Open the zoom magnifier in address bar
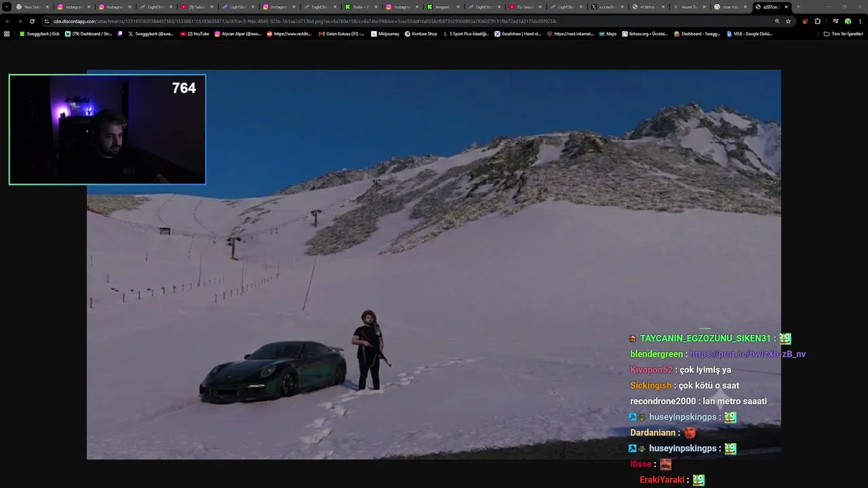This screenshot has height=488, width=868. point(777,21)
